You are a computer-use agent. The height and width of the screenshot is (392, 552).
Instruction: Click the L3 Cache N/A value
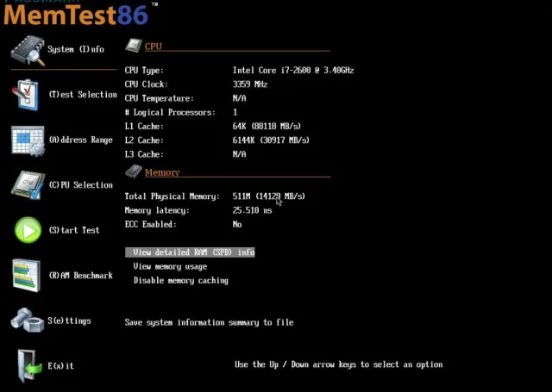[x=240, y=154]
